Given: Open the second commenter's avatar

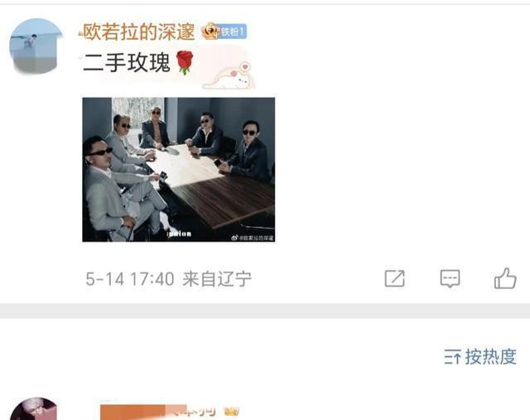Looking at the screenshot, I should pos(35,409).
